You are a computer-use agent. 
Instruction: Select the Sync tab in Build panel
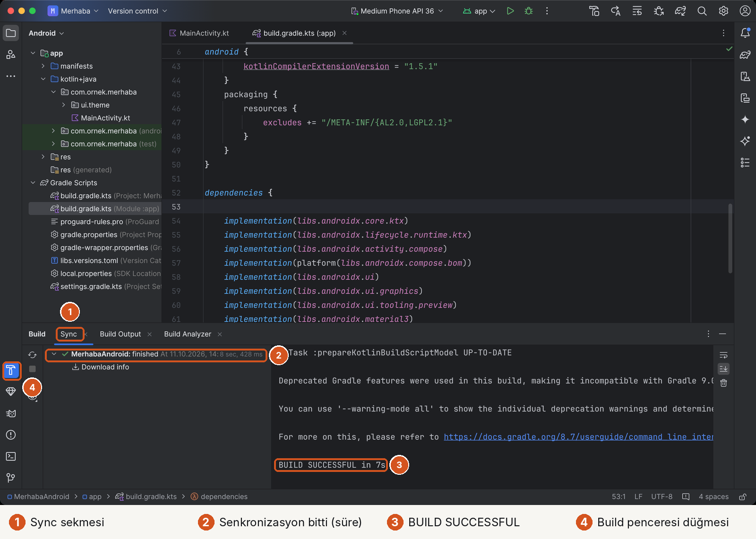pos(69,334)
